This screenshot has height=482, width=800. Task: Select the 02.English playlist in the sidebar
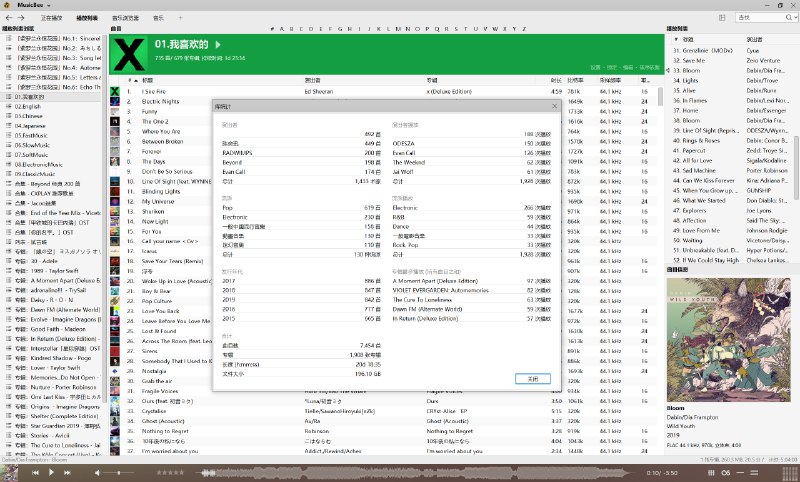[x=28, y=105]
